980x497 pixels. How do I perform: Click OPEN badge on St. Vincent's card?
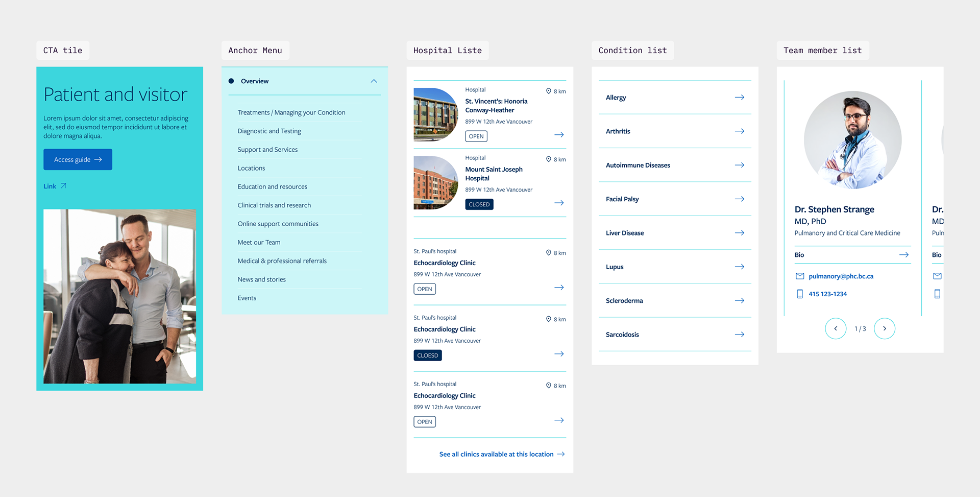476,136
